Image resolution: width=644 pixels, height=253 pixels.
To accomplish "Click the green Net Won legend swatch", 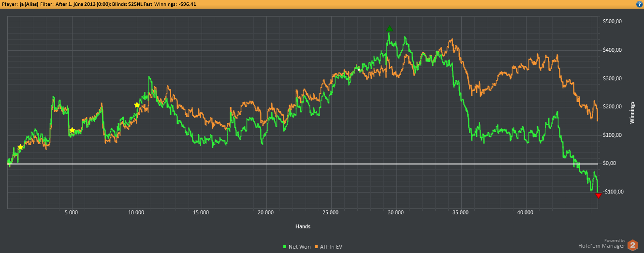I will click(285, 247).
